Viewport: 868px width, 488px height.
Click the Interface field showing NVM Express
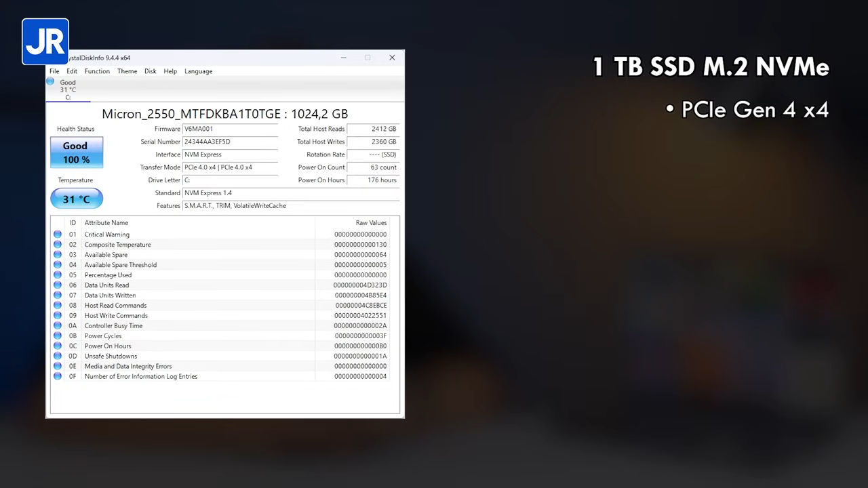pyautogui.click(x=231, y=155)
